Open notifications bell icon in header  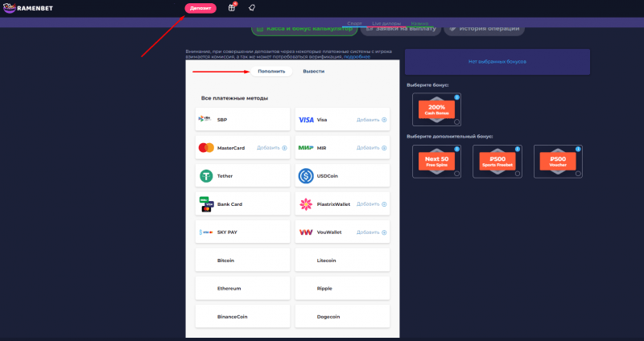click(x=252, y=8)
